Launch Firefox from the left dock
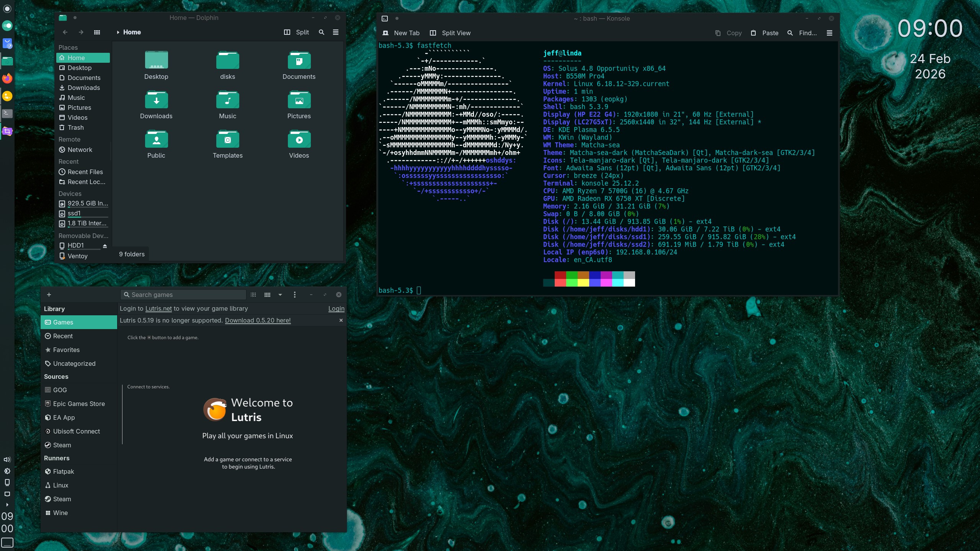980x551 pixels. (7, 78)
